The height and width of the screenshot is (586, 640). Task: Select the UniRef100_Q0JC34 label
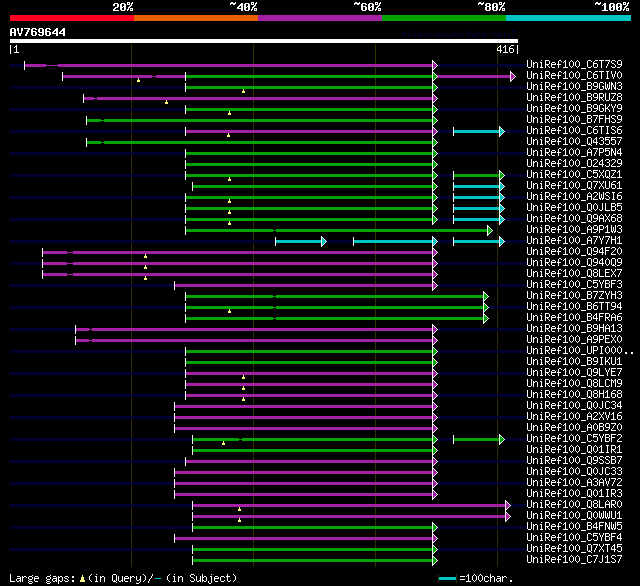click(x=574, y=406)
